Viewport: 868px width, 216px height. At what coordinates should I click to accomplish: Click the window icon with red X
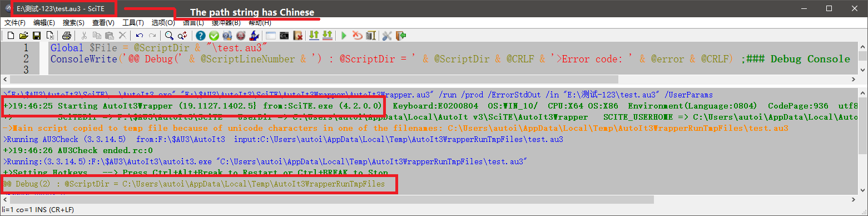[298, 36]
